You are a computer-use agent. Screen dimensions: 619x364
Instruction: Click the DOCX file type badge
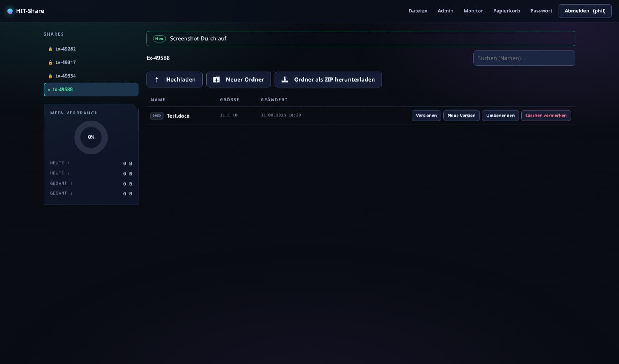coord(157,116)
